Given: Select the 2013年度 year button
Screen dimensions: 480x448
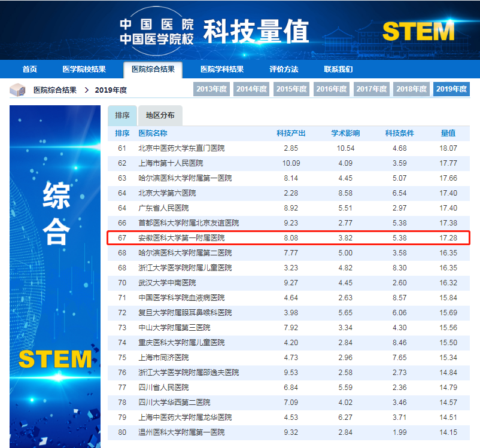Looking at the screenshot, I should 212,89.
